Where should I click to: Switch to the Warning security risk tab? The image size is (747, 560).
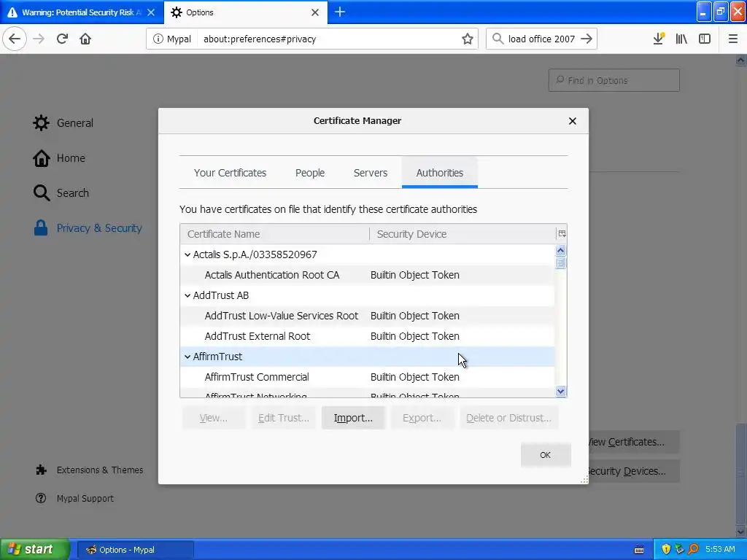(82, 12)
